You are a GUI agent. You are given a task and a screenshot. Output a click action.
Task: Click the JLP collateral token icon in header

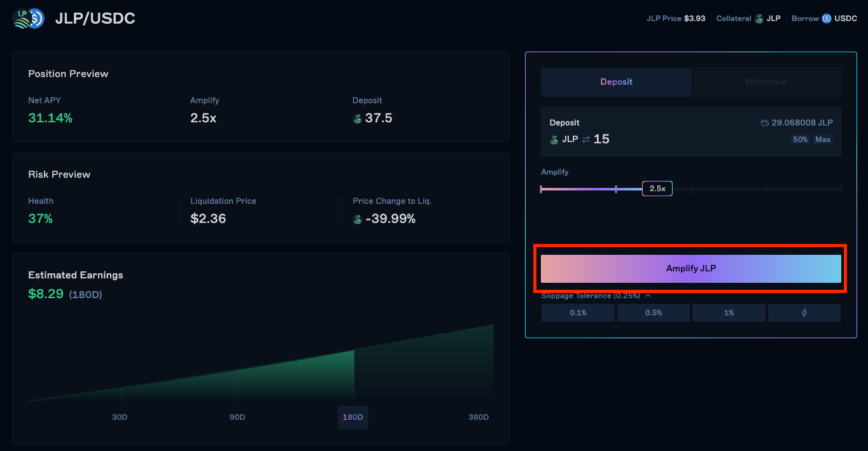(x=759, y=18)
